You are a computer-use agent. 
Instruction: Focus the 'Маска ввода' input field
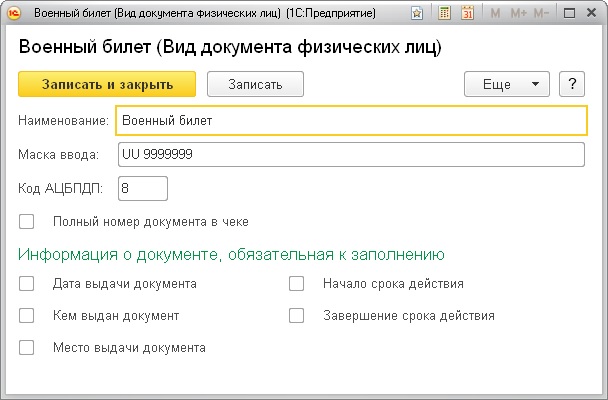[x=350, y=154]
